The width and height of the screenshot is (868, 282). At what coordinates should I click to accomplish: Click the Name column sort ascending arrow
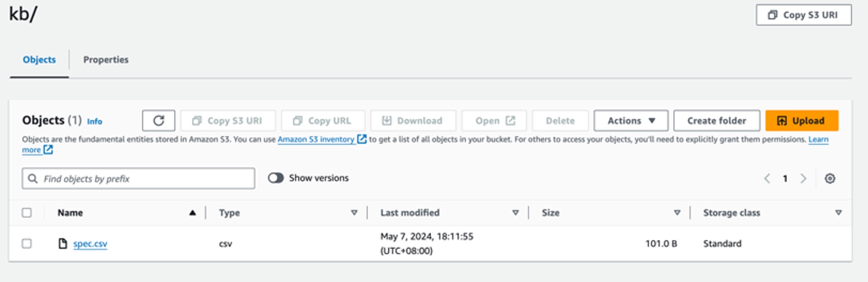point(193,212)
